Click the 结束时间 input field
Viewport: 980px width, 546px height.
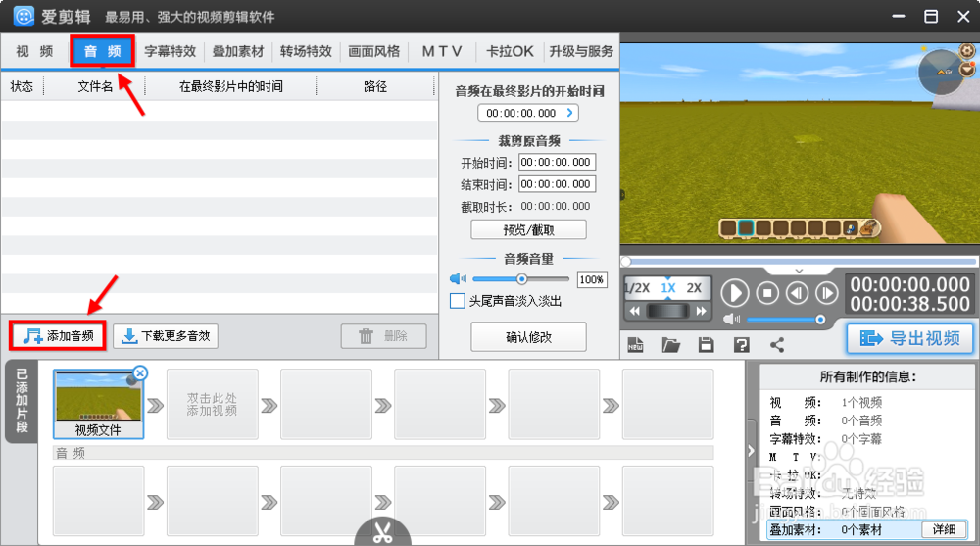557,184
